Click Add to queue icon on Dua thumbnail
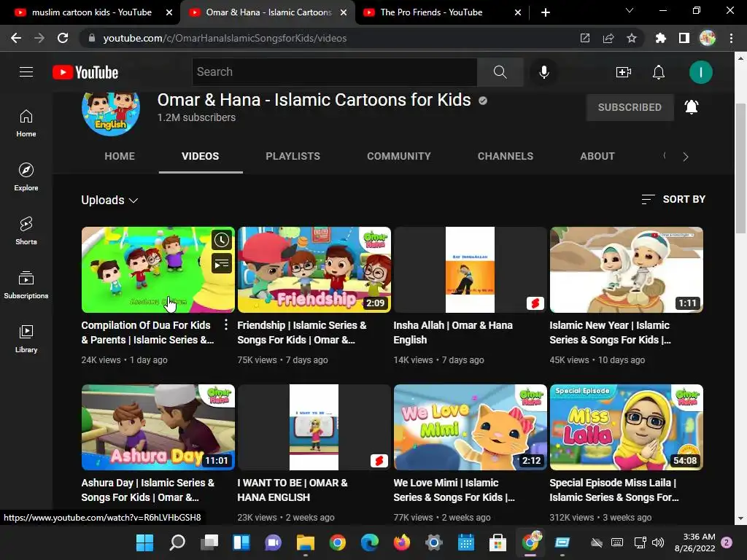The height and width of the screenshot is (560, 747). click(x=222, y=264)
